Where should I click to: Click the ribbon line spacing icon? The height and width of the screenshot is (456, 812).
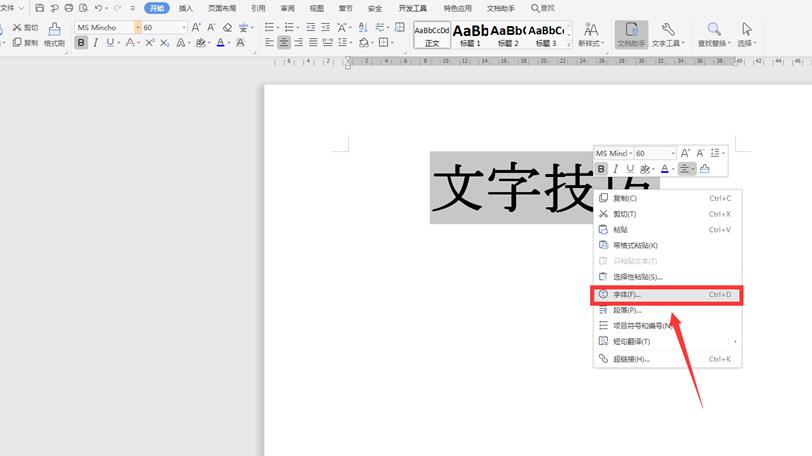[x=342, y=42]
